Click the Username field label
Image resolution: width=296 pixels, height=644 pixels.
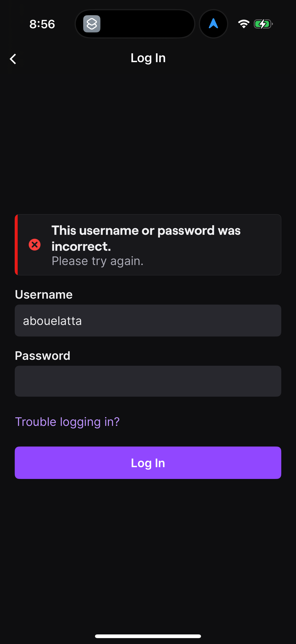click(x=43, y=294)
